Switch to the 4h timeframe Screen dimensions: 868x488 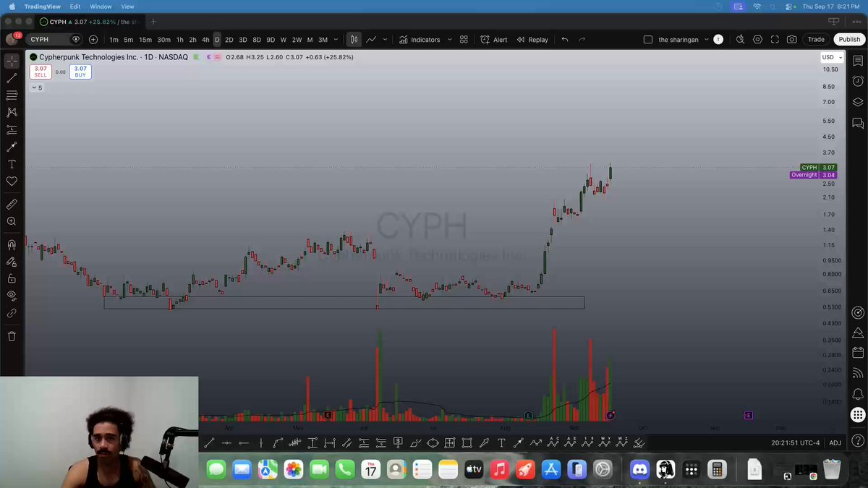point(205,40)
